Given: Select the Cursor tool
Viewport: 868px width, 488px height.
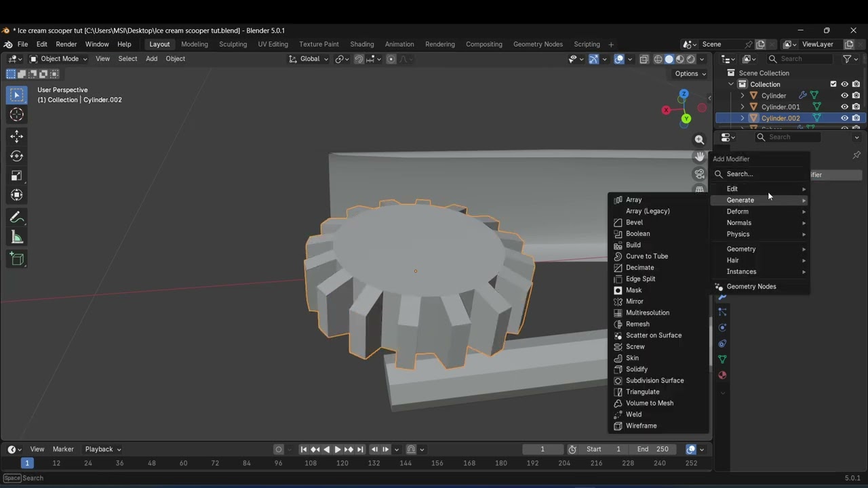Looking at the screenshot, I should [17, 115].
